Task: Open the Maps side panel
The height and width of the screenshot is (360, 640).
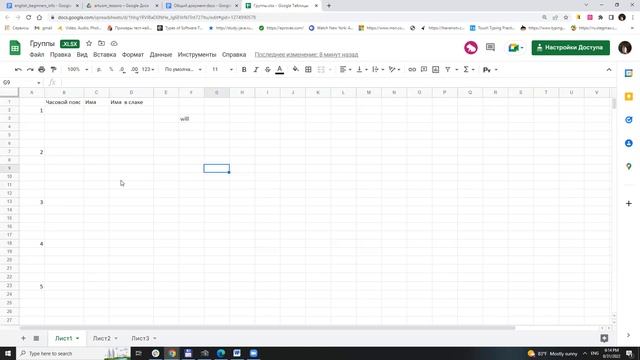Action: (629, 167)
